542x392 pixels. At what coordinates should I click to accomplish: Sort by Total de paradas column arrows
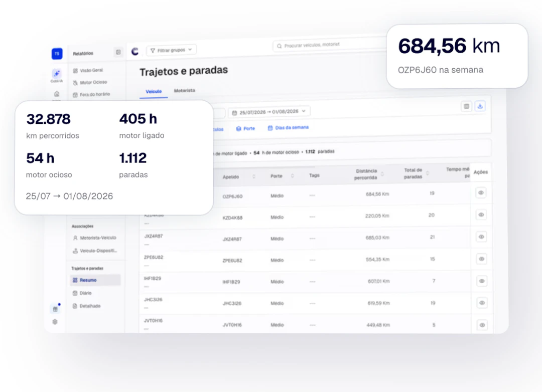(428, 173)
